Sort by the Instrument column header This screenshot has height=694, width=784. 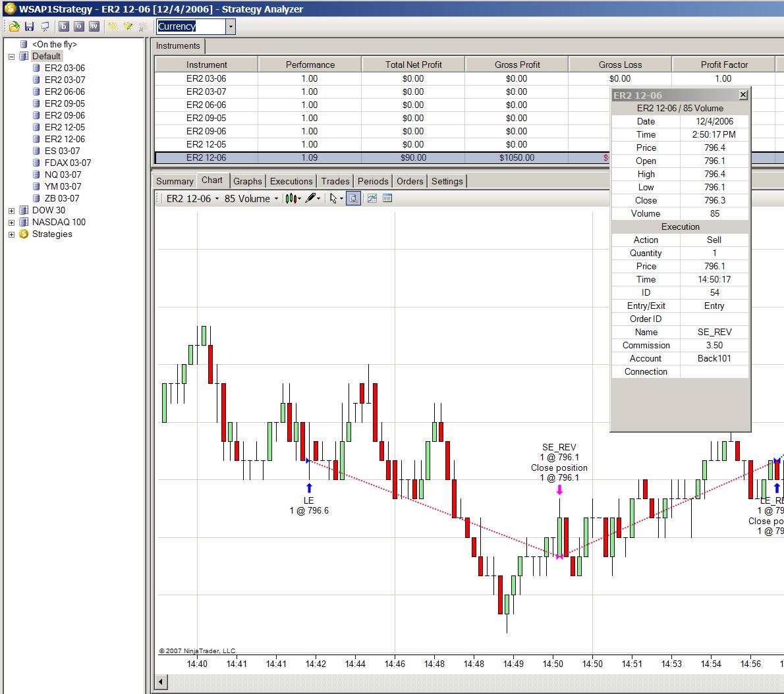(x=206, y=65)
